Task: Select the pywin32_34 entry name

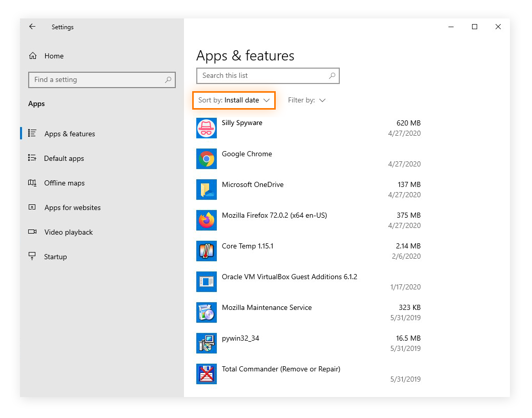Action: pos(240,338)
